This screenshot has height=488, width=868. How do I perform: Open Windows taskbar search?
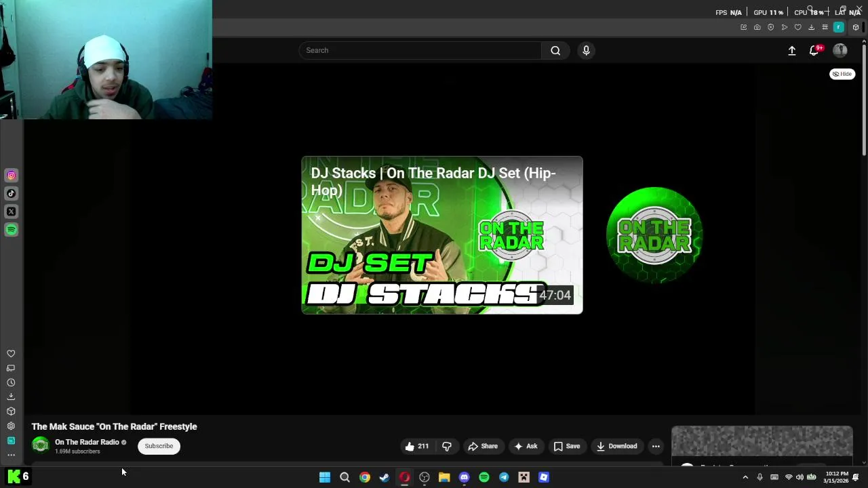[344, 477]
